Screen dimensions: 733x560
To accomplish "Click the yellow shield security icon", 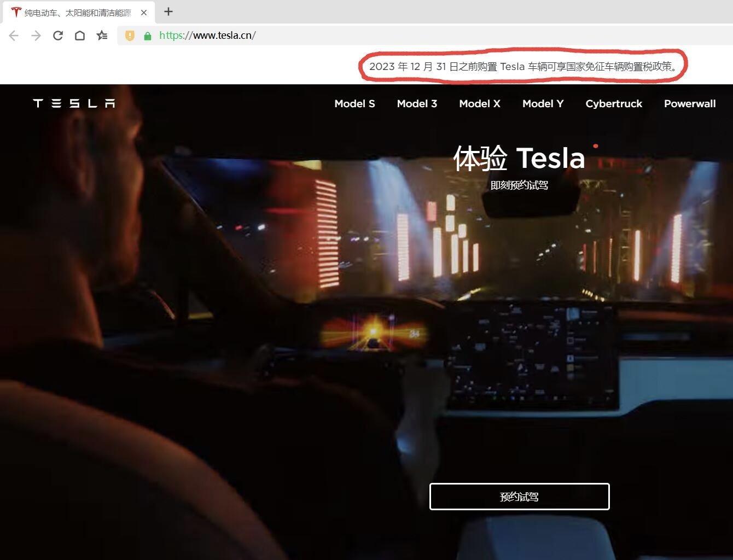I will [x=130, y=36].
